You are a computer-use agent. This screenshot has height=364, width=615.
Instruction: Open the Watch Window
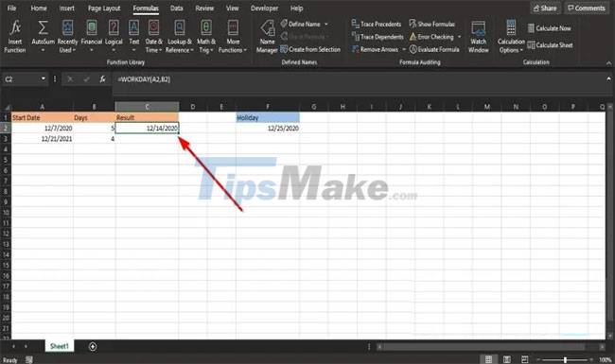click(479, 37)
